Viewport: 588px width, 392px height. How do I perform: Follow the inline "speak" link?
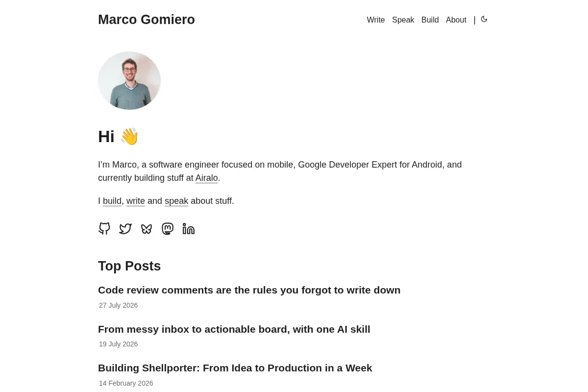pos(176,201)
